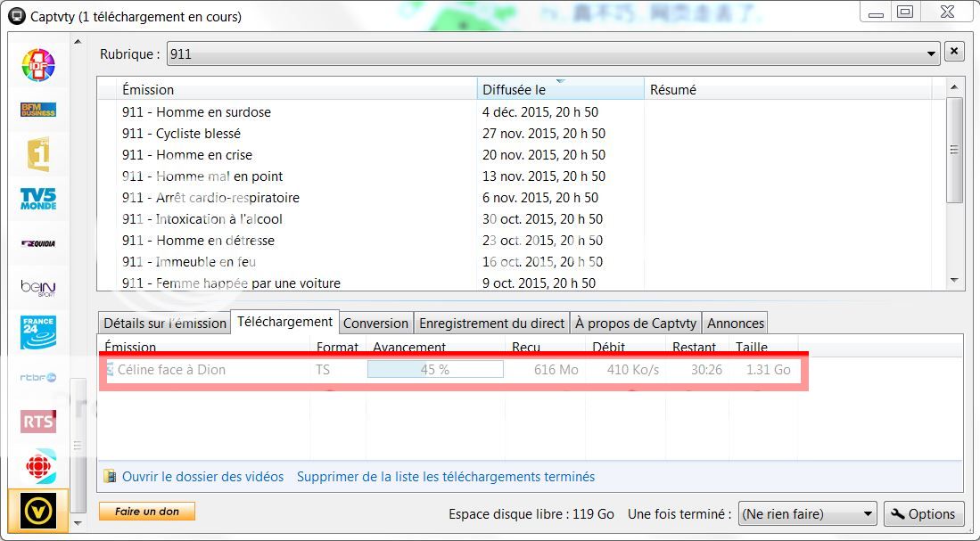Select the France 24 channel

tap(38, 332)
